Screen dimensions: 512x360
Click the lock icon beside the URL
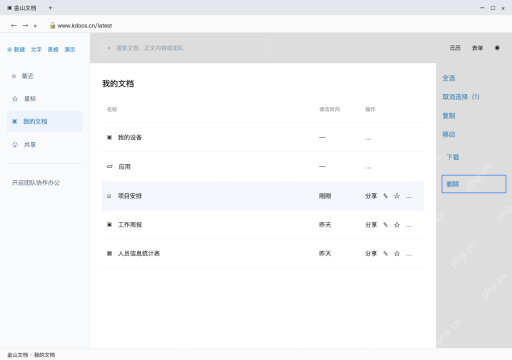click(x=52, y=25)
